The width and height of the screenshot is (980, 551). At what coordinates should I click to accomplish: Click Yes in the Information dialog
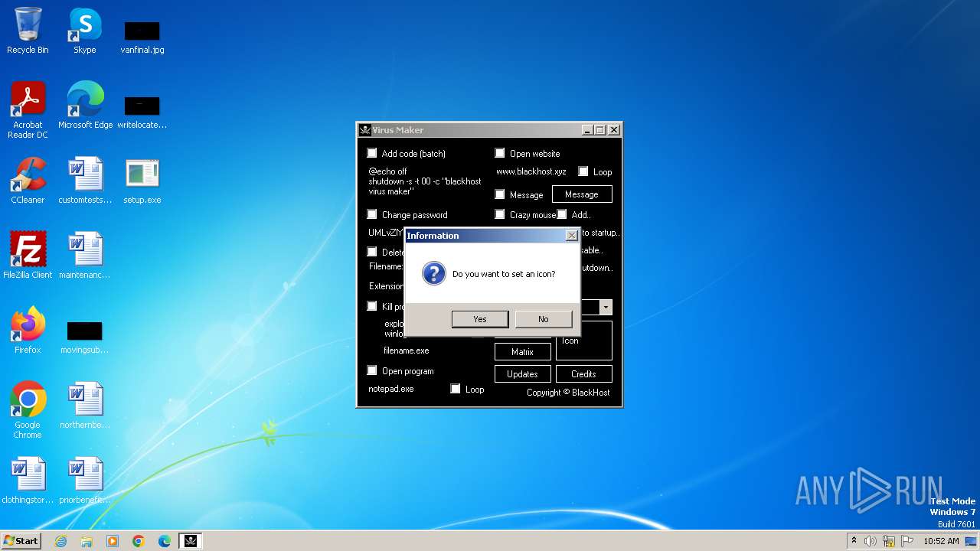click(x=480, y=319)
